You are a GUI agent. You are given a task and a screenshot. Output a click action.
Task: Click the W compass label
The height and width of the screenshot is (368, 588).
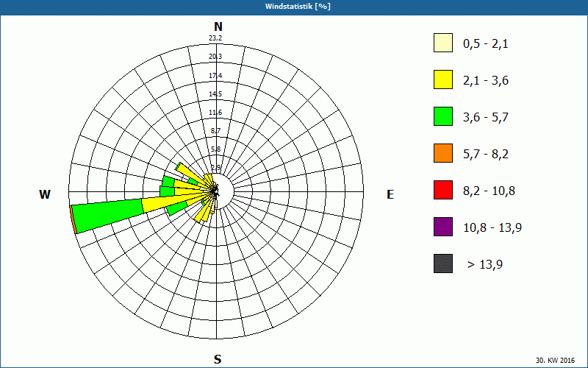45,194
